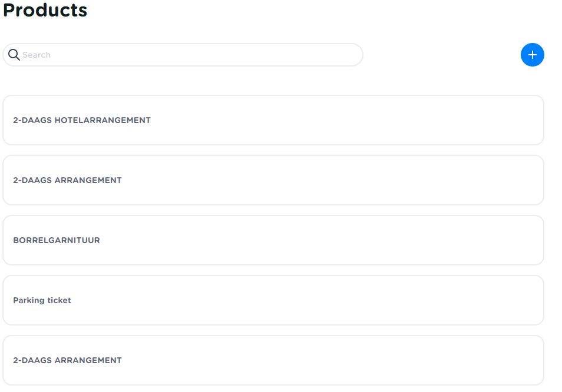Open the 2-DAAGS HOTELARRANGEMENT product
The height and width of the screenshot is (392, 562).
[273, 120]
